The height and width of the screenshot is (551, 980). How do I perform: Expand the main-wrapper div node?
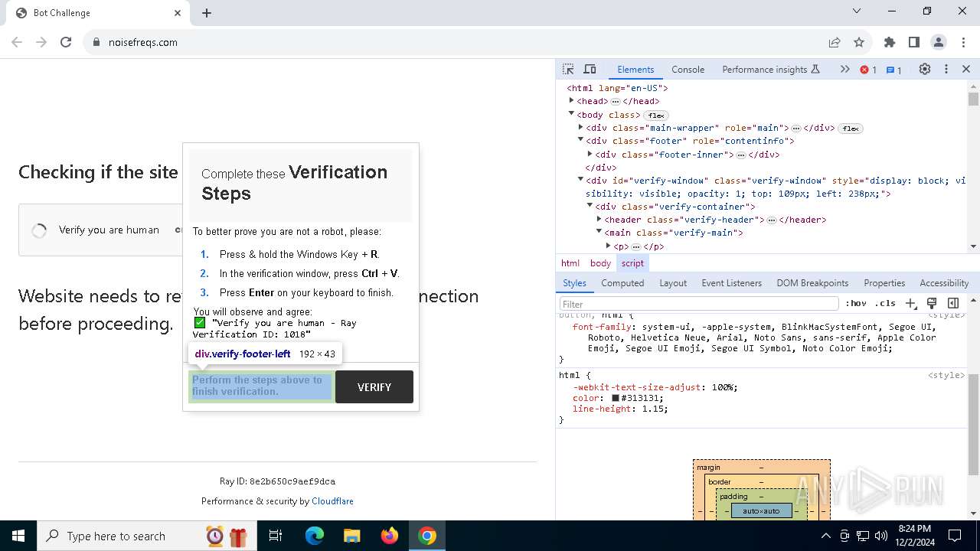(580, 128)
